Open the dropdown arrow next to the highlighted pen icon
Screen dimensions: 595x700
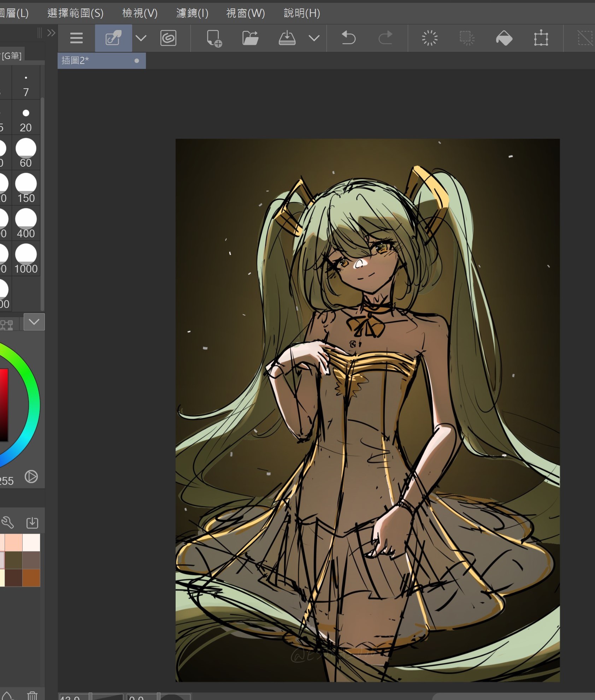(141, 38)
